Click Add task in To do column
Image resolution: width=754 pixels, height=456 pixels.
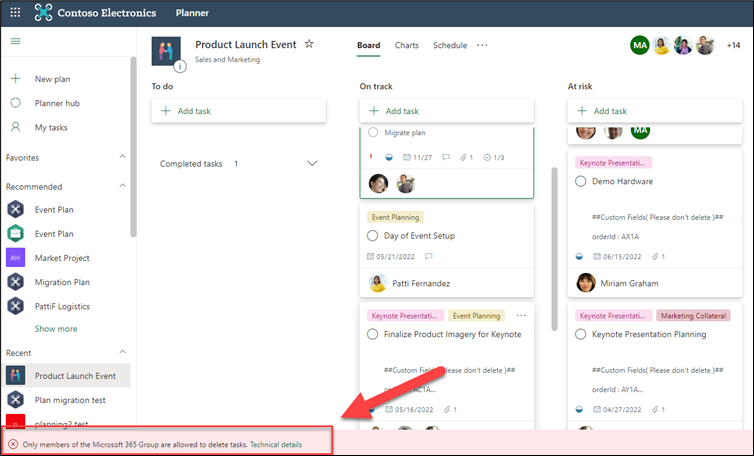[x=238, y=111]
